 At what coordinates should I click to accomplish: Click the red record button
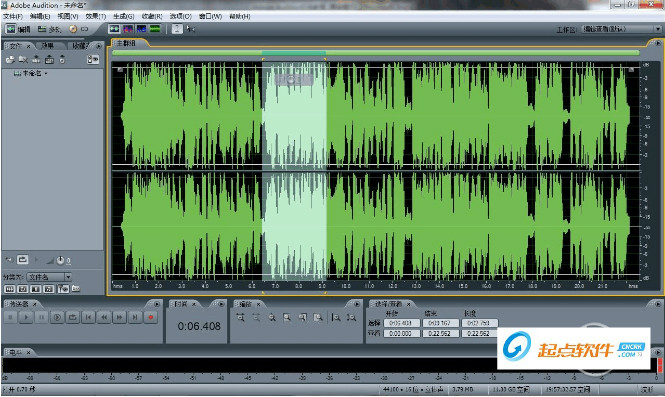tap(151, 317)
